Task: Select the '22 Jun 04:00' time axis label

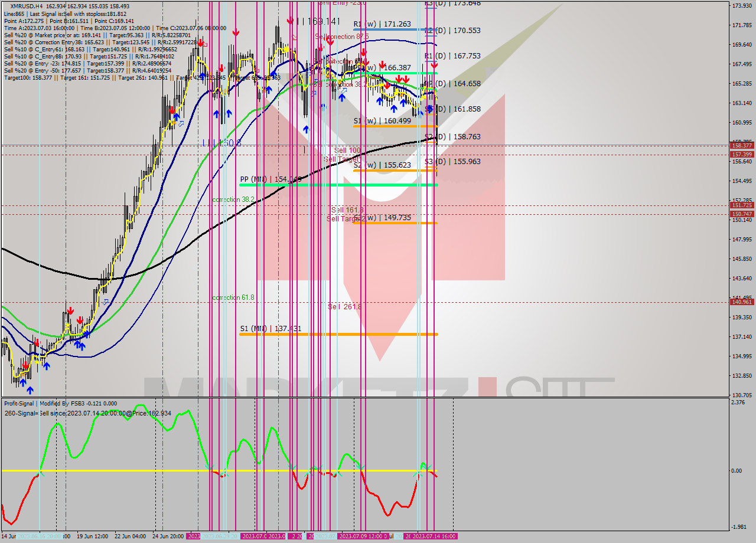Action: (x=130, y=537)
